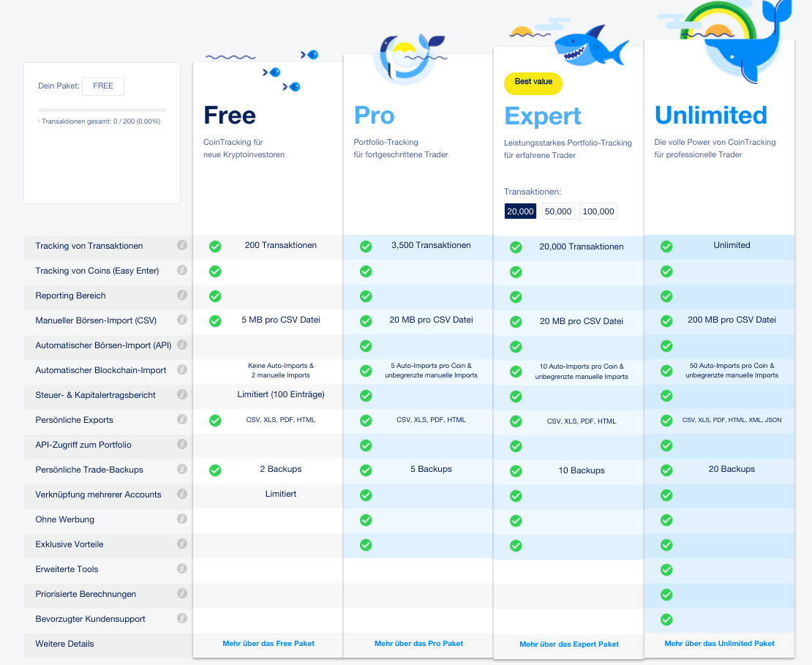Screen dimensions: 812x665
Task: Open info icon for Reporting Bereich
Action: pyautogui.click(x=181, y=295)
